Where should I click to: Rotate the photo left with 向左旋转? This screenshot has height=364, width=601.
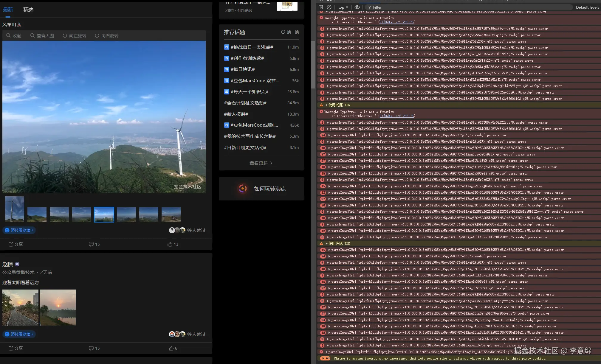74,36
